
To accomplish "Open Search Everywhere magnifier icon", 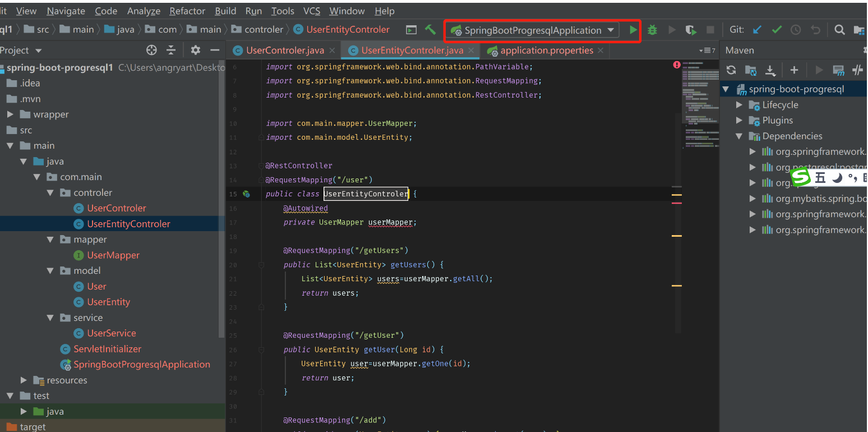I will tap(839, 30).
